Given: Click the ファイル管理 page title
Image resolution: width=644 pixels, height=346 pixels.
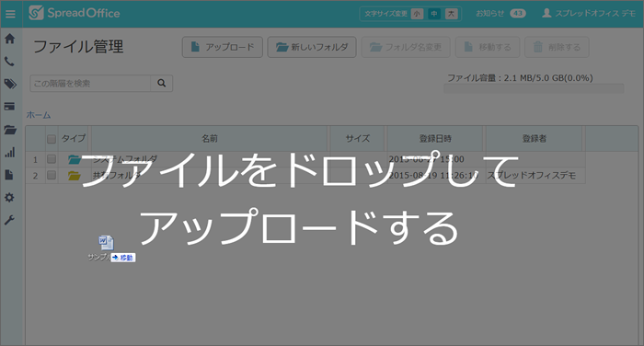Looking at the screenshot, I should pyautogui.click(x=78, y=46).
